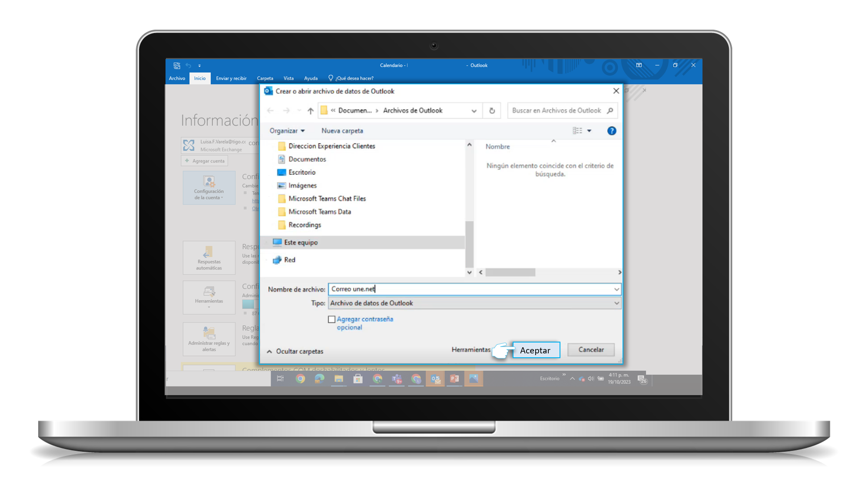Open Microsoft Edge from the taskbar
This screenshot has height=489, width=868.
(x=320, y=379)
